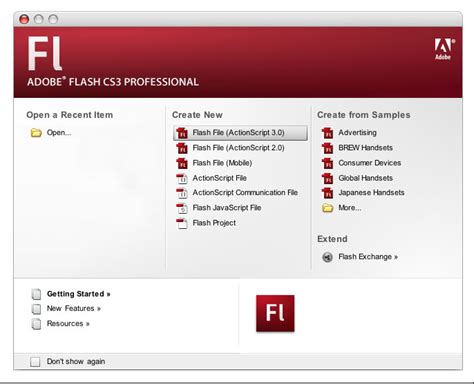
Task: Click the folder icon beside More...
Action: tap(328, 208)
